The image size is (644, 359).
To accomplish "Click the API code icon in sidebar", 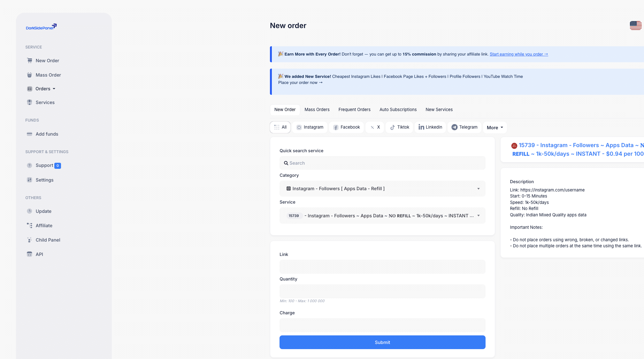I will click(x=29, y=254).
